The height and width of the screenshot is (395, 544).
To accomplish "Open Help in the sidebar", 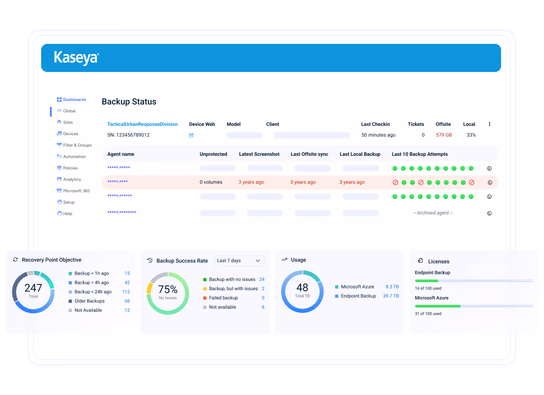I will click(65, 214).
